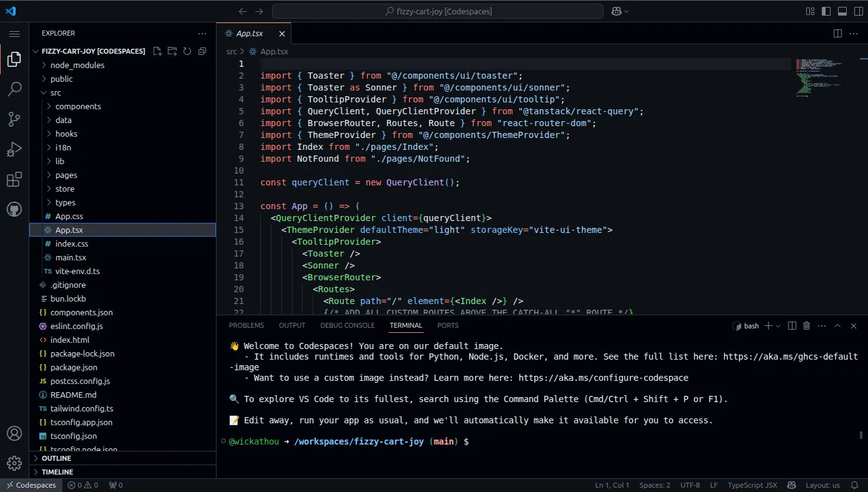868x492 pixels.
Task: Open the PORTS tab
Action: 447,325
